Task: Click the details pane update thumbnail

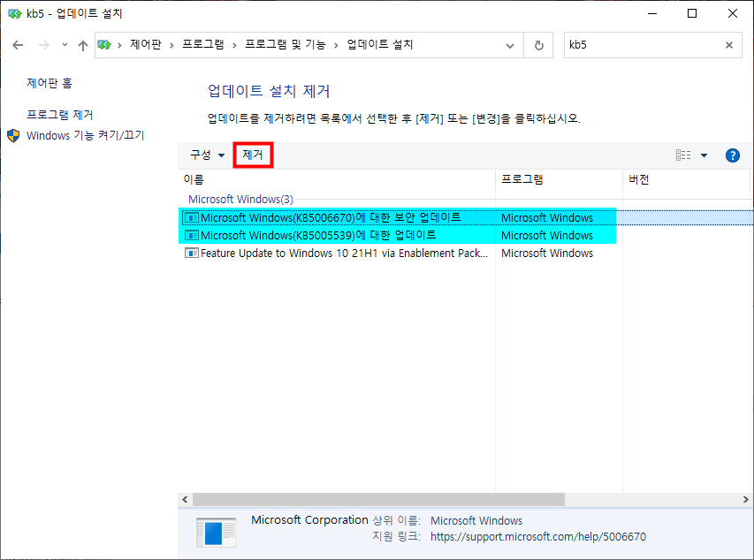Action: [216, 533]
